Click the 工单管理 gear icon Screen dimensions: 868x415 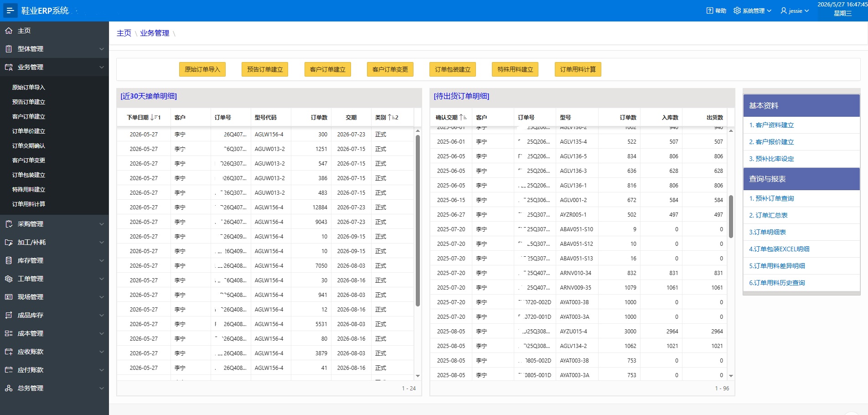click(9, 279)
